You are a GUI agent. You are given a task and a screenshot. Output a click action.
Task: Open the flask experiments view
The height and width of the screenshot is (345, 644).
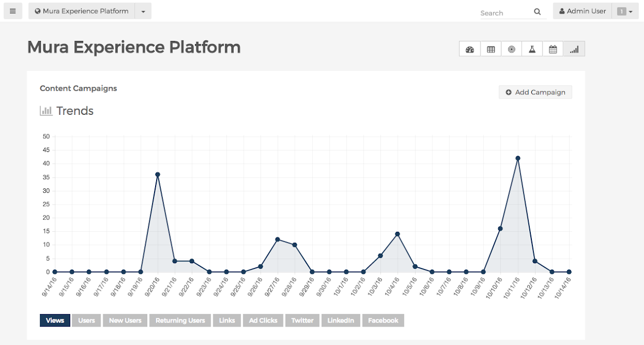tap(532, 49)
